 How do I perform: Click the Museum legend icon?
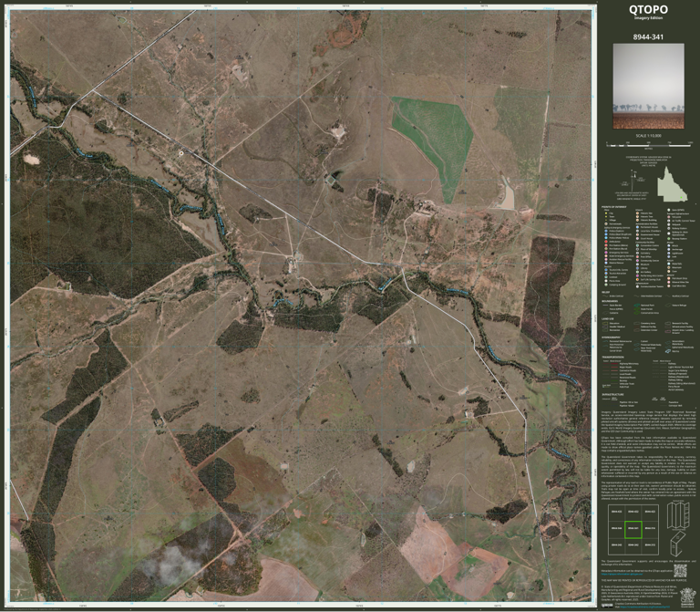coord(637,265)
